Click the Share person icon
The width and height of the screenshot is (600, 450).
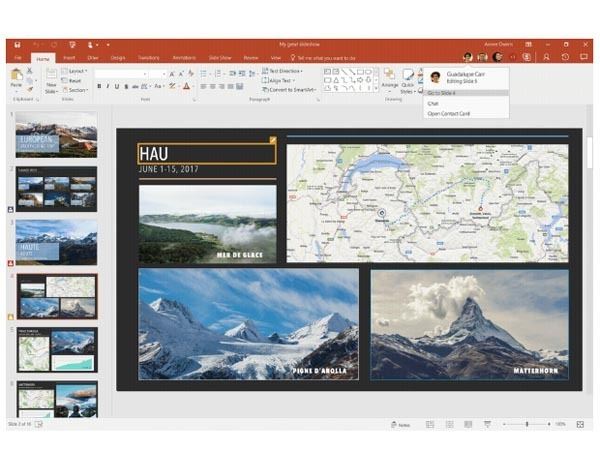click(546, 57)
